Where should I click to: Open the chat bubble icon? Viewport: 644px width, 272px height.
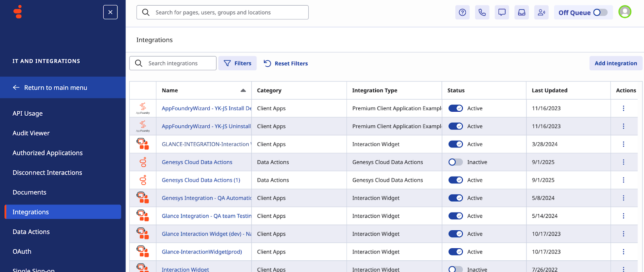(502, 12)
